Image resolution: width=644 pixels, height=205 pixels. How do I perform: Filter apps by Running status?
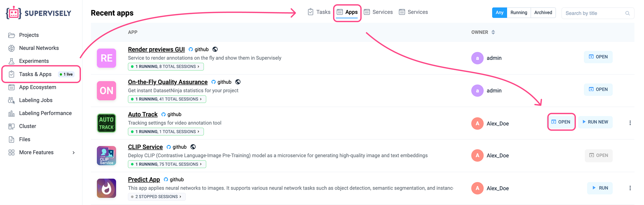[x=518, y=12]
